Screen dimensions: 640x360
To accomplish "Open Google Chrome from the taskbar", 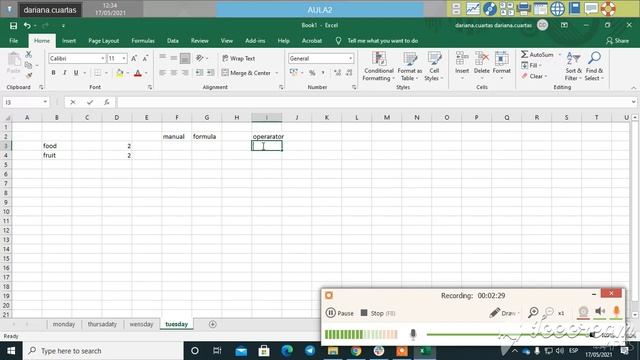I will point(356,351).
